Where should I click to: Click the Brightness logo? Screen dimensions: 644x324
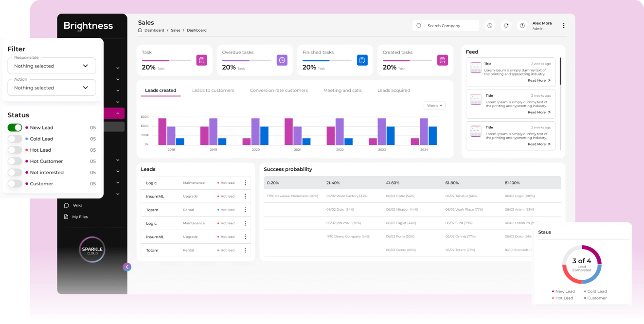tap(88, 26)
